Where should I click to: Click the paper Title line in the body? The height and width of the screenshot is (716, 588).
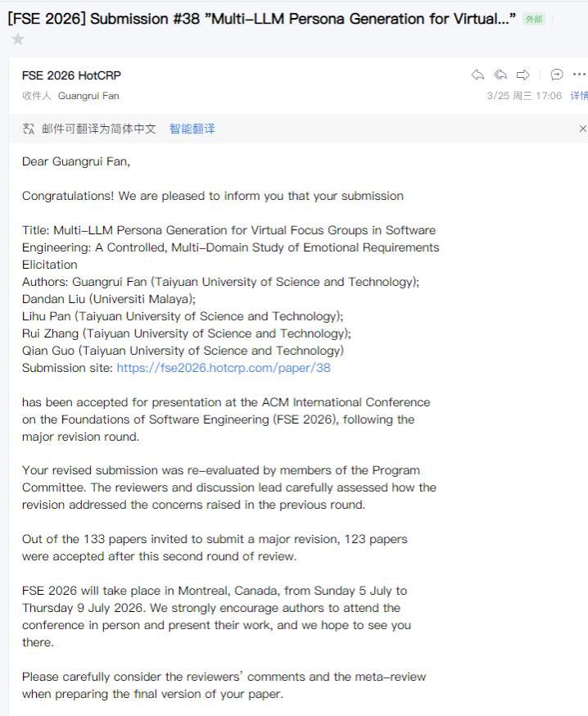231,247
